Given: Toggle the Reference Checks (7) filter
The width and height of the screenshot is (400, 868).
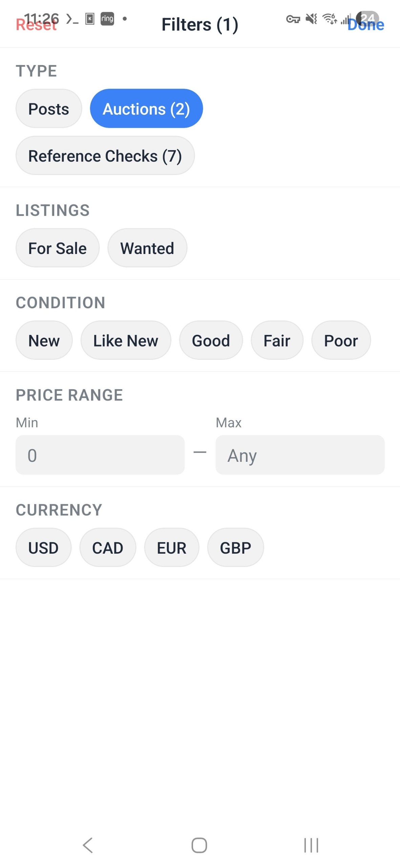Looking at the screenshot, I should 105,156.
